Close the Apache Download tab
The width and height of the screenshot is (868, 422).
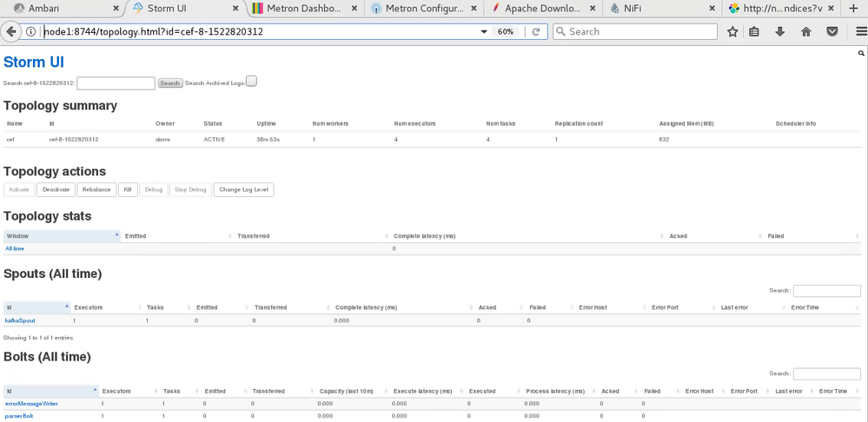pyautogui.click(x=593, y=9)
